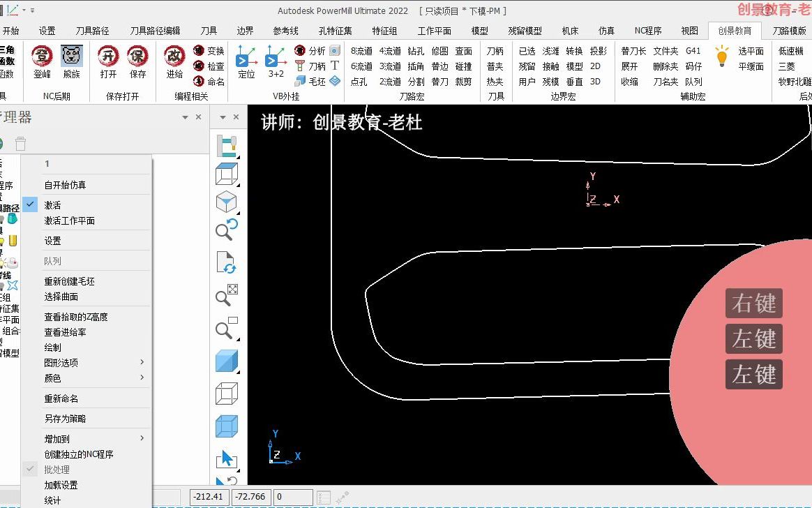Click the 低速機 post button
Screen dimensions: 812x508
pos(791,51)
